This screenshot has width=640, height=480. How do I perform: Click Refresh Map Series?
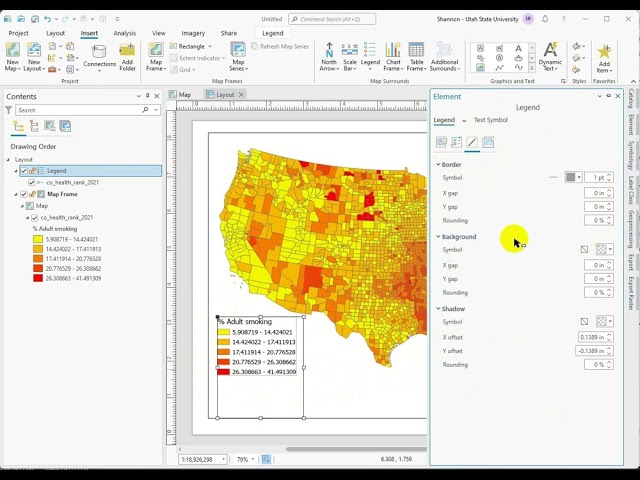pyautogui.click(x=280, y=47)
